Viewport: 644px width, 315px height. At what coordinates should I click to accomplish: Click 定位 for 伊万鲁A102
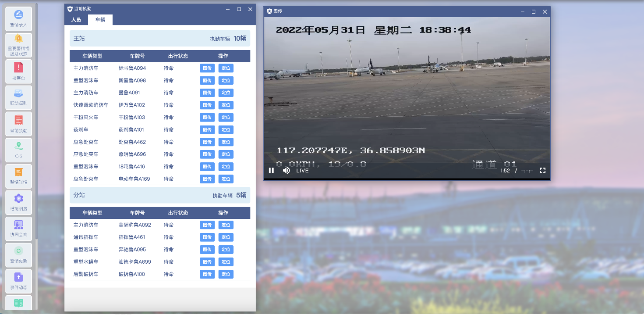point(226,105)
